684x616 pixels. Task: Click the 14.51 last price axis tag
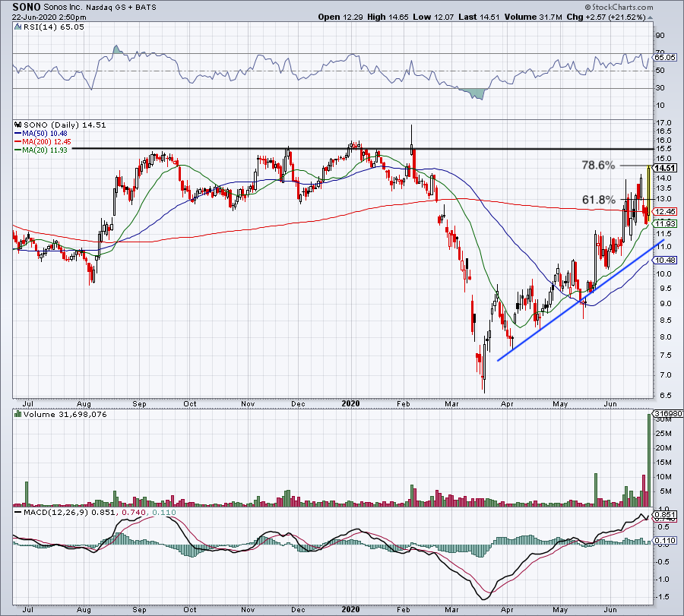(x=665, y=169)
